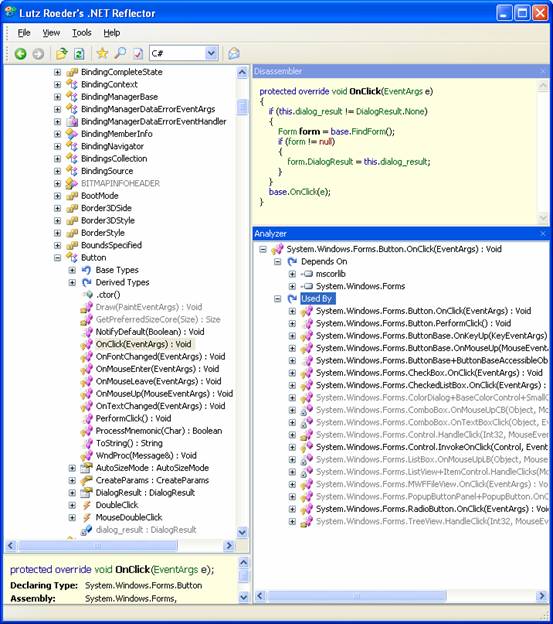Viewport: 553px width, 624px height.
Task: Click the gray Forward navigation arrow
Action: pos(38,53)
